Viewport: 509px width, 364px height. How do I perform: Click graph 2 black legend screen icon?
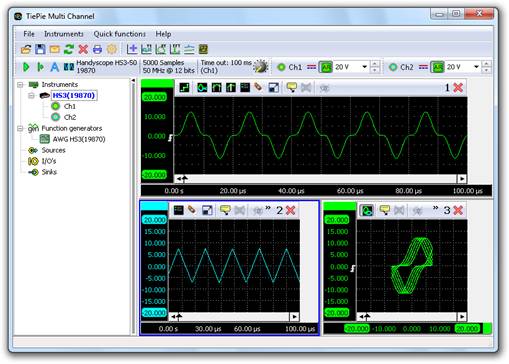tap(179, 210)
